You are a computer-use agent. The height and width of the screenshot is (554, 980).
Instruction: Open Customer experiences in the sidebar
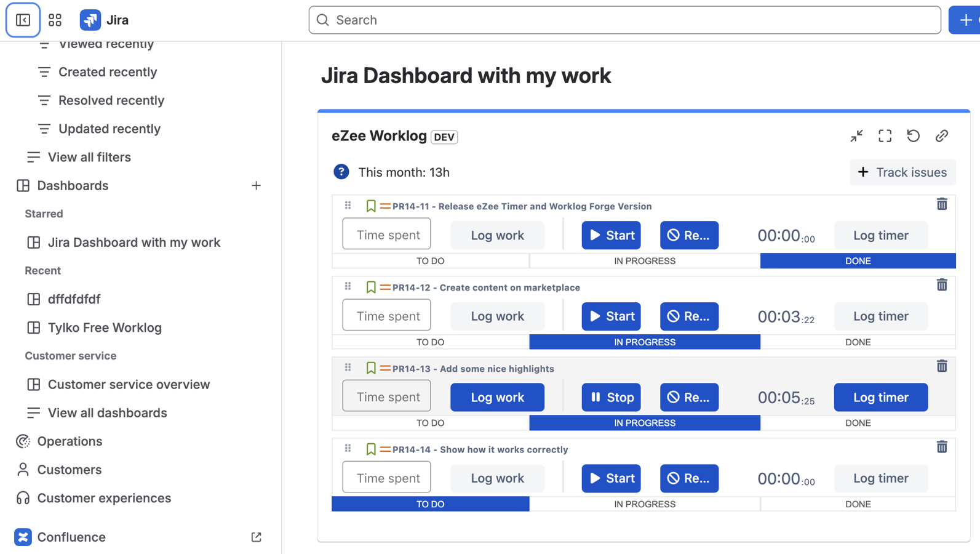[x=104, y=498]
